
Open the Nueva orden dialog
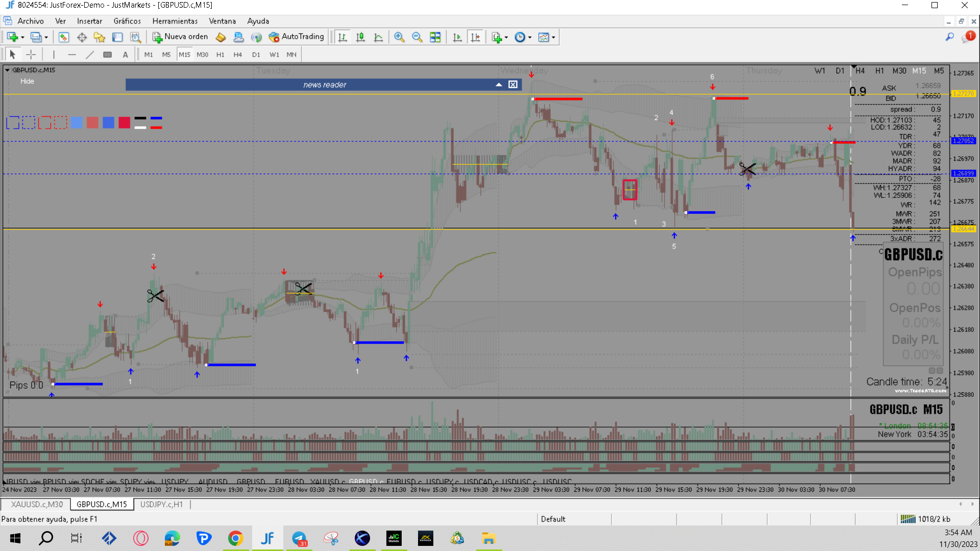click(181, 37)
